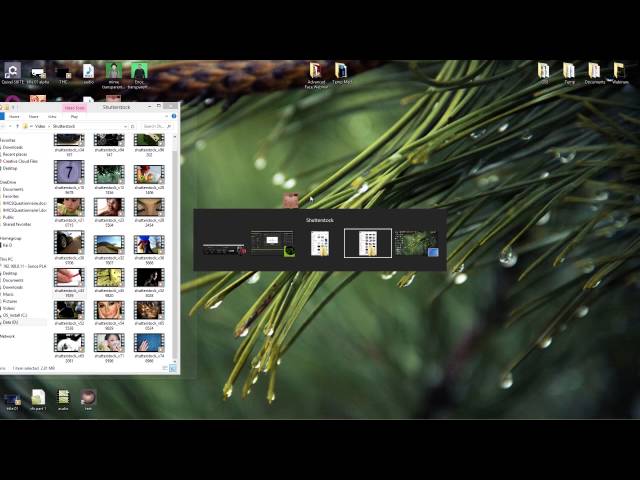
Task: Click the Video segment in the address bar
Action: pos(41,127)
